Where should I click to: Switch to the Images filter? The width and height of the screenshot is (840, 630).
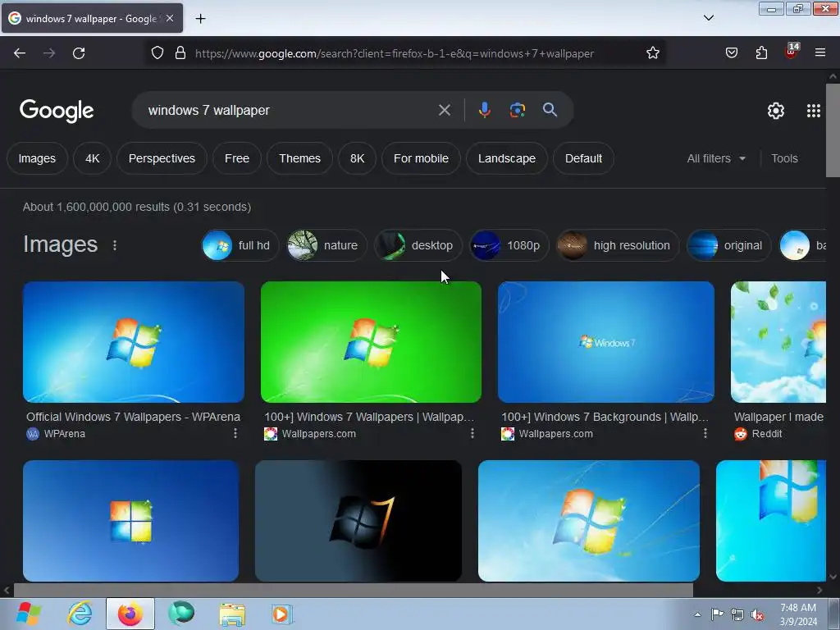[37, 158]
